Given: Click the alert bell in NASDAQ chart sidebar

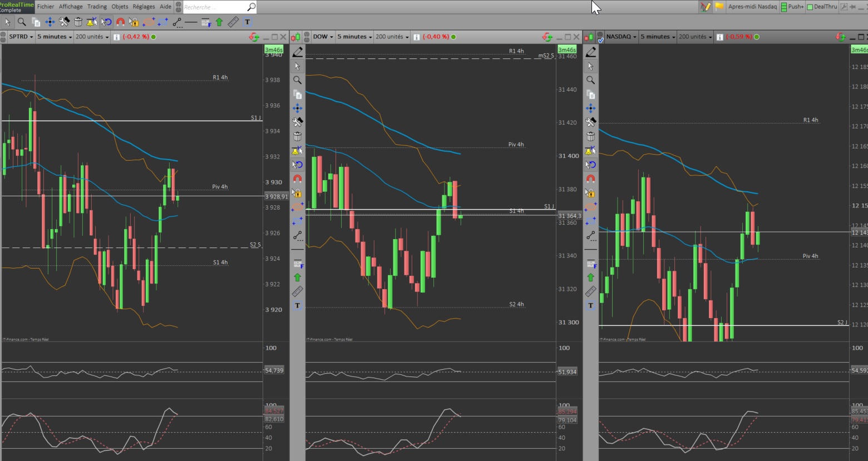Looking at the screenshot, I should click(x=591, y=150).
